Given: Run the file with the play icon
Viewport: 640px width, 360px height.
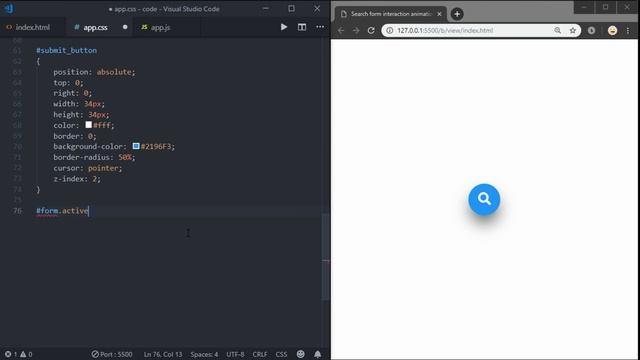Looking at the screenshot, I should point(284,27).
